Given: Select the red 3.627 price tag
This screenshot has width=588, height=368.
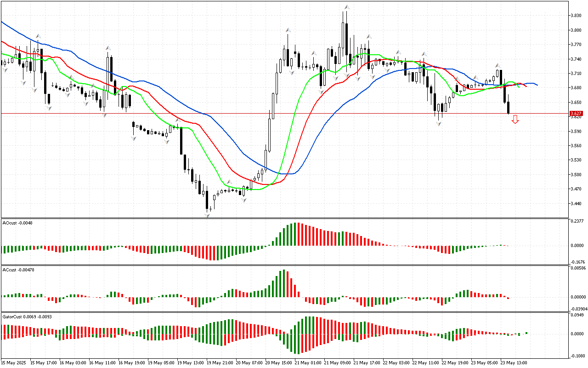Looking at the screenshot, I should (x=576, y=113).
